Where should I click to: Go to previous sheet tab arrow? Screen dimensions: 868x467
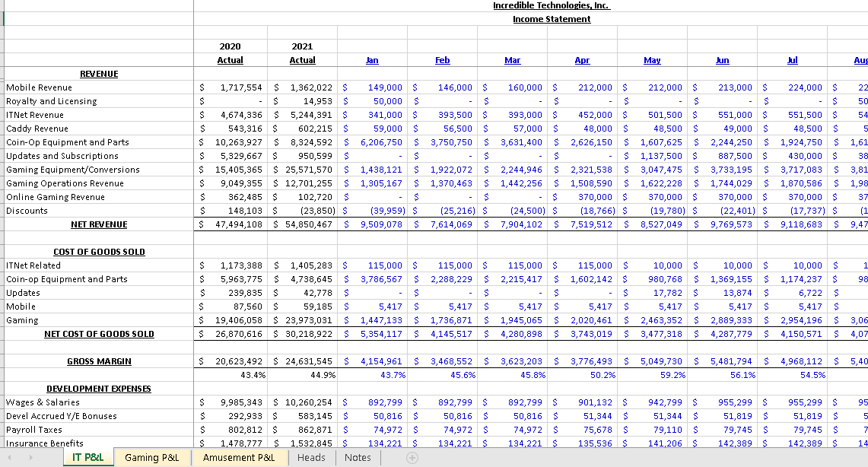[x=9, y=458]
